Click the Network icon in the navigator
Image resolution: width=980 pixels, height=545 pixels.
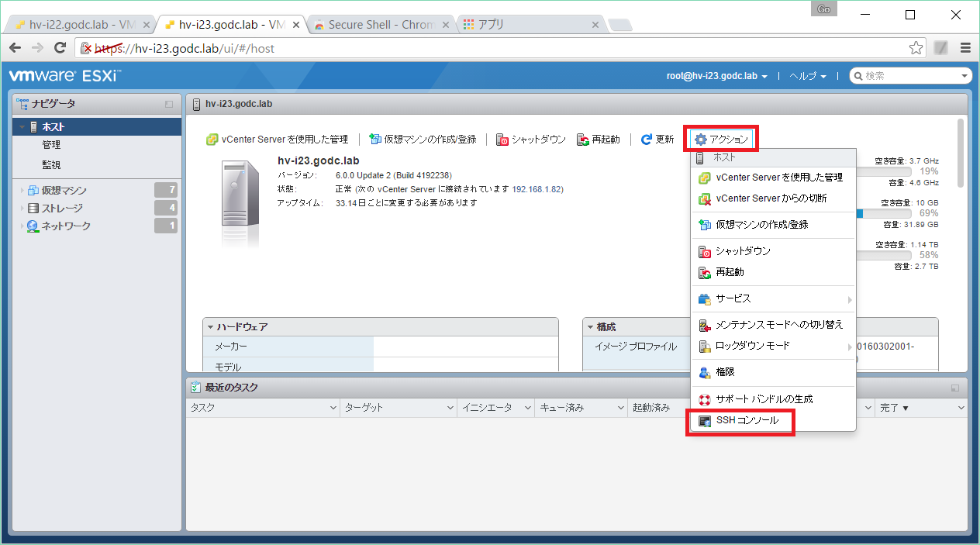[33, 226]
